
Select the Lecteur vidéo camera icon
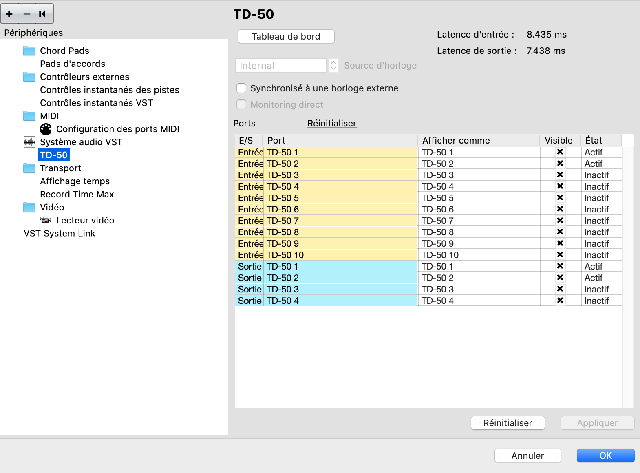(46, 220)
